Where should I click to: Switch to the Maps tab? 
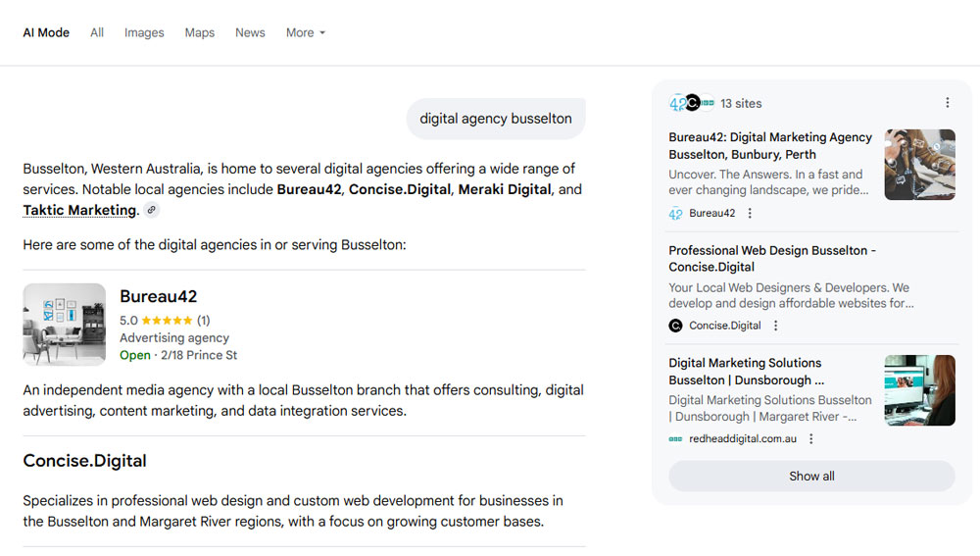(x=199, y=32)
